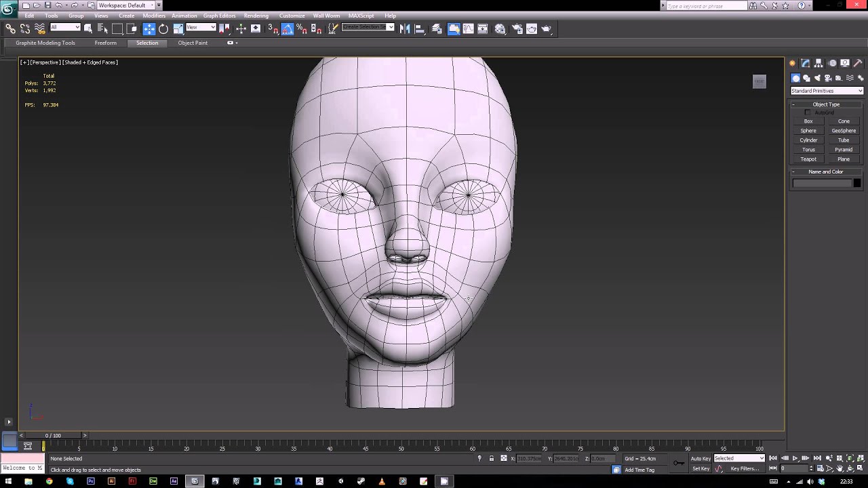Viewport: 868px width, 488px height.
Task: Click the Mirror tool icon
Action: (x=405, y=28)
